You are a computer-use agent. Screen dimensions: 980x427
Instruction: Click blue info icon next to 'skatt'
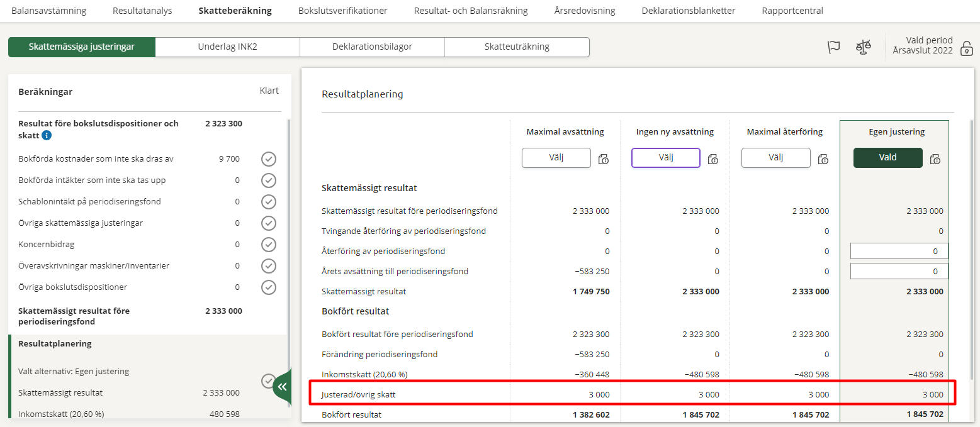tap(47, 135)
